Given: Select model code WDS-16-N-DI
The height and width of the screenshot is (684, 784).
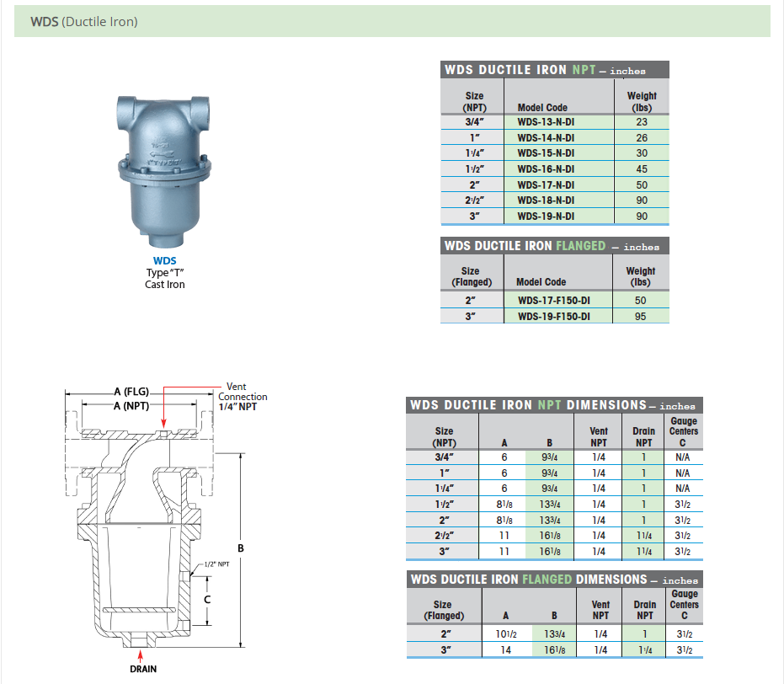Looking at the screenshot, I should [x=546, y=168].
